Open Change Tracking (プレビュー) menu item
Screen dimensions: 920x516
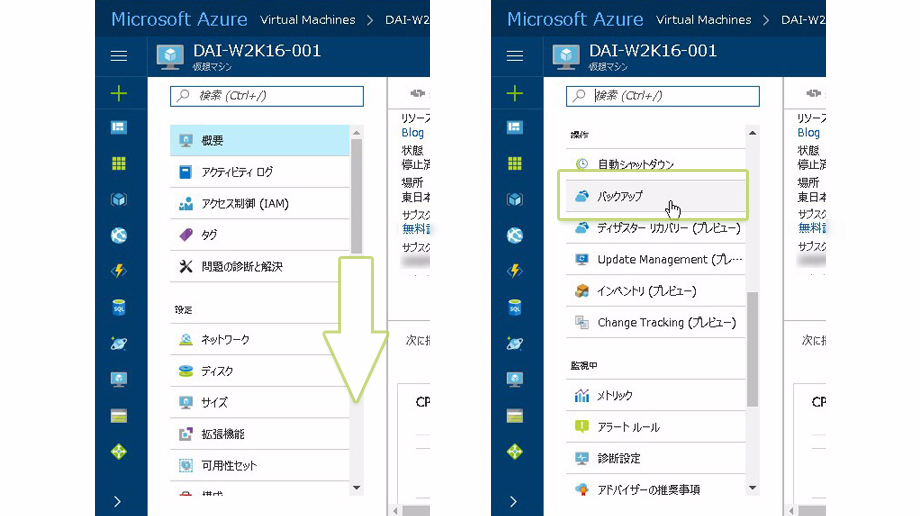tap(656, 322)
